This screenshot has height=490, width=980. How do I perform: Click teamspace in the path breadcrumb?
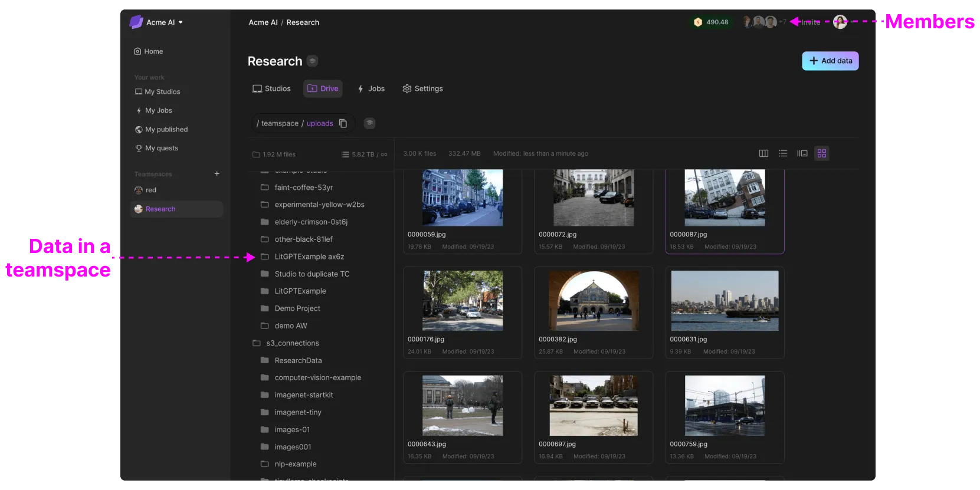[280, 123]
